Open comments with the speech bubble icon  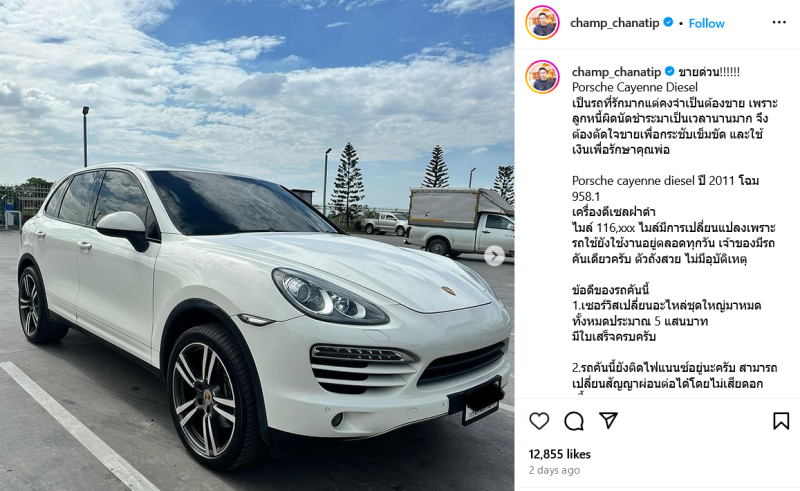click(x=574, y=421)
